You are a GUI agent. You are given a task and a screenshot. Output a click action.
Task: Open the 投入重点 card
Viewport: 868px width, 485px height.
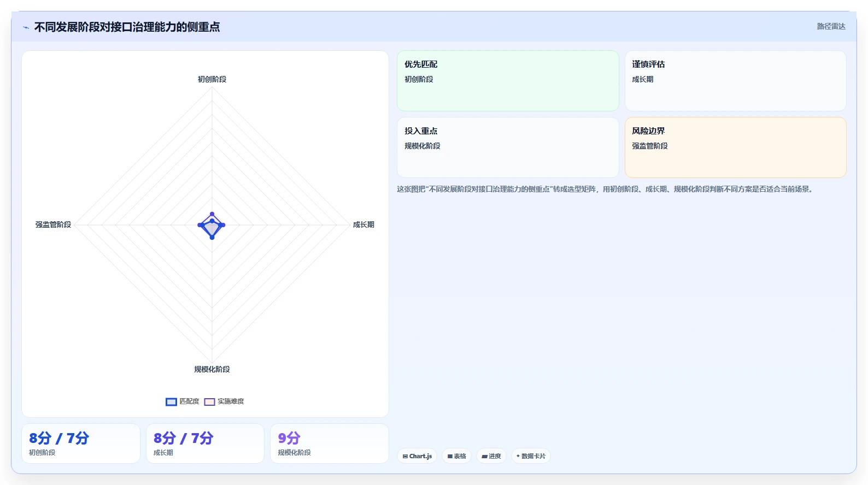pos(508,147)
